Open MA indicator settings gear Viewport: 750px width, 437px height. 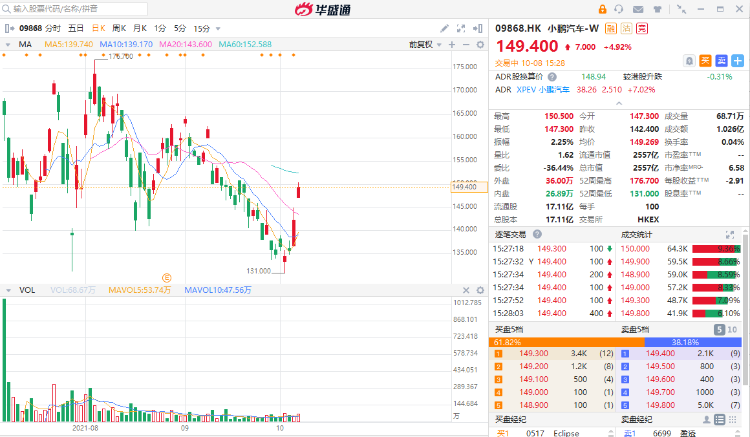click(x=480, y=44)
